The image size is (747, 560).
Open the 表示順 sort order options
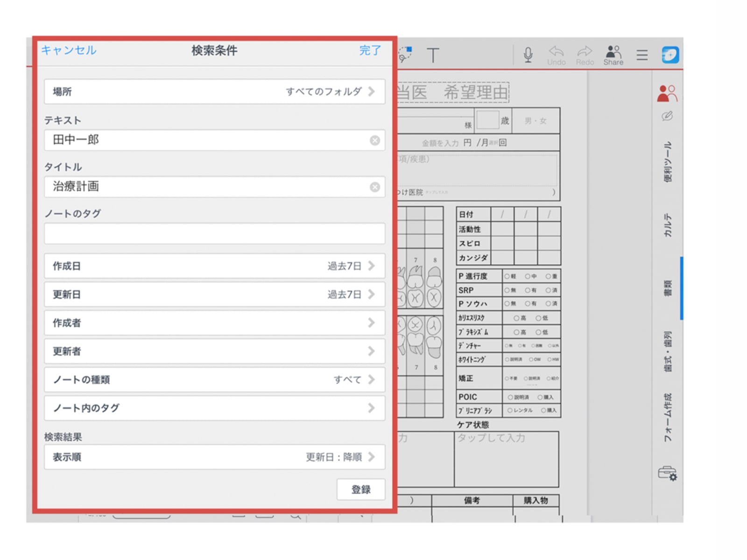[214, 457]
